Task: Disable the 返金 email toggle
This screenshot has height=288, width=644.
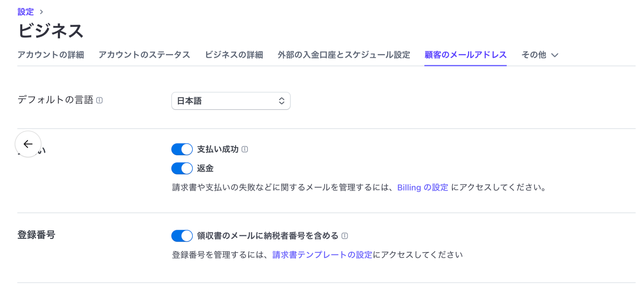Action: 182,168
